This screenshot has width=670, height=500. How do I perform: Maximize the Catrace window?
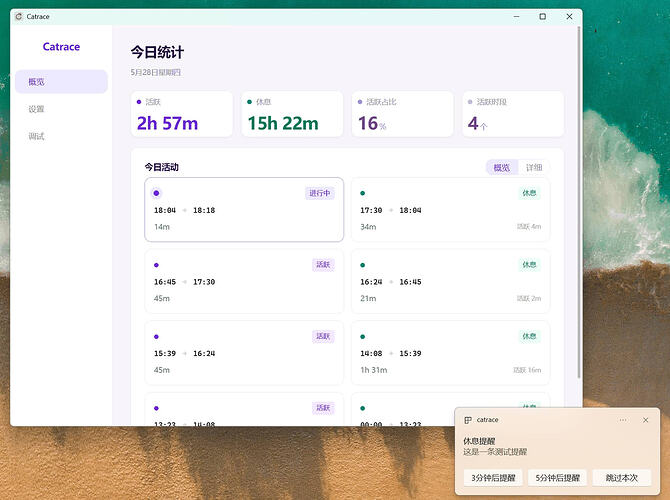tap(543, 17)
